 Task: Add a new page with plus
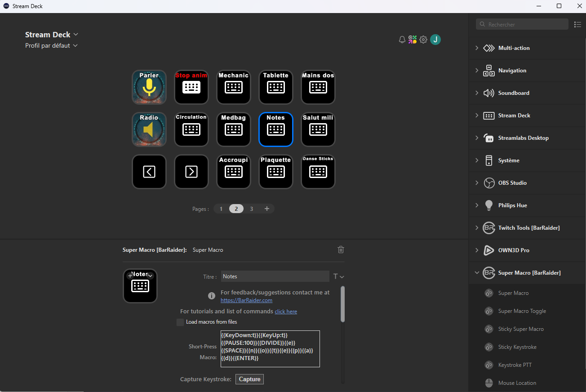click(x=267, y=209)
